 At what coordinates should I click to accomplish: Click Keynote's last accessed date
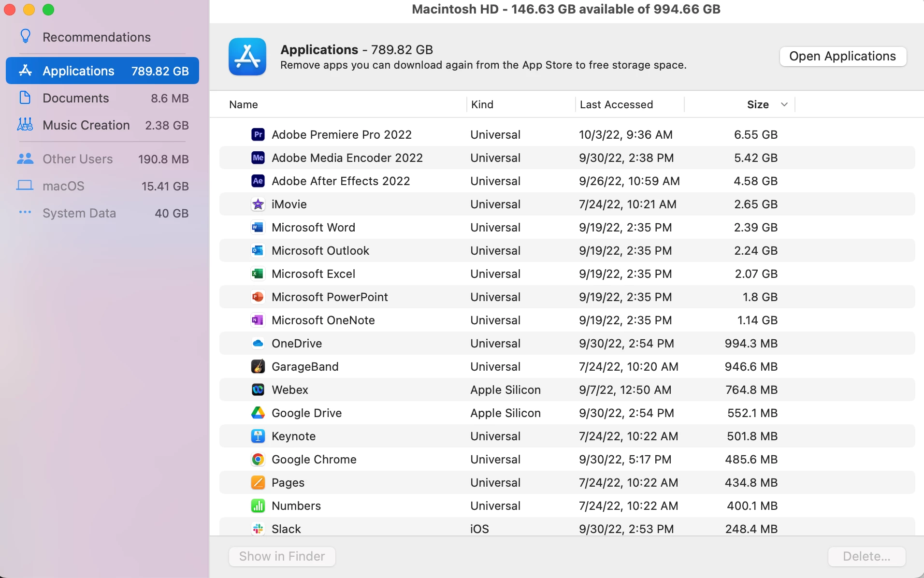point(628,436)
